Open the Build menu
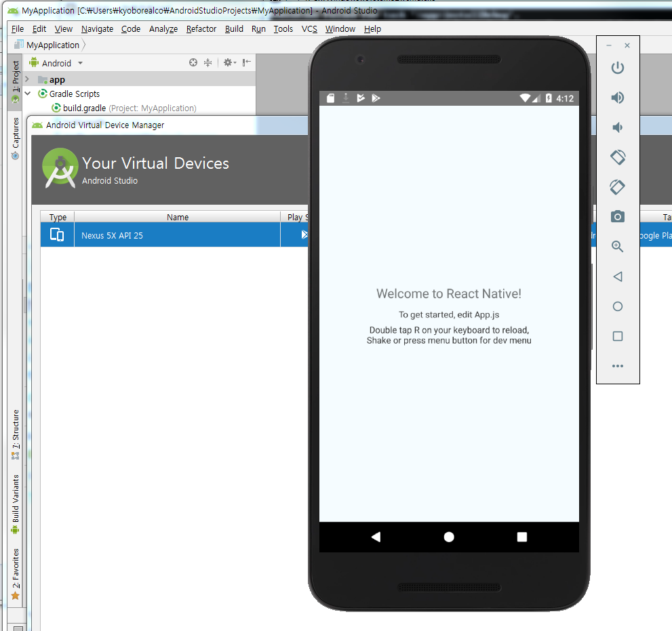Viewport: 672px width, 631px height. (234, 28)
